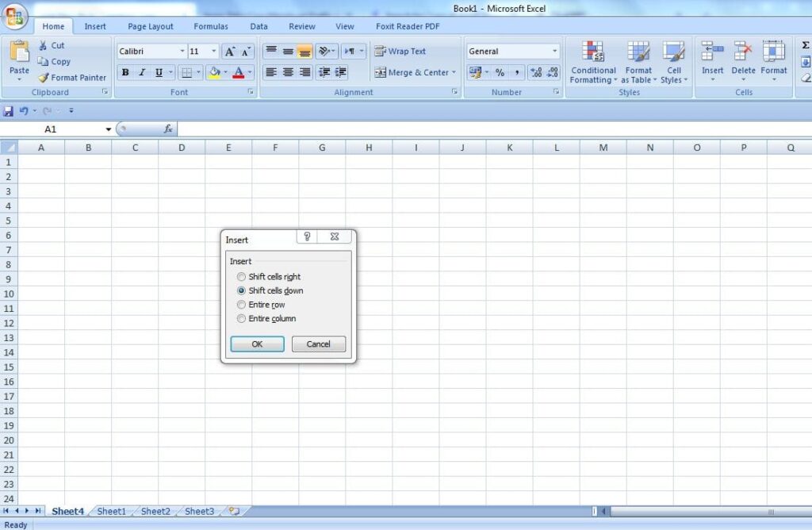
Task: Open Format as Table gallery
Action: 638,62
